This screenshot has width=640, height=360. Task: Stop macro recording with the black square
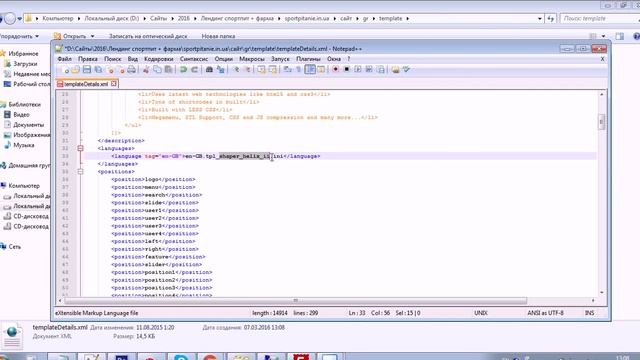347,70
